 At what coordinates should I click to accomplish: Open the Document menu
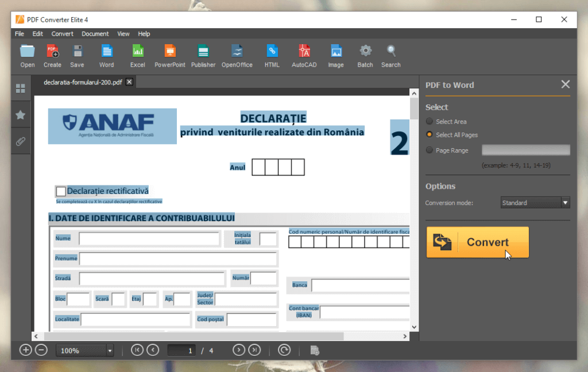[95, 34]
